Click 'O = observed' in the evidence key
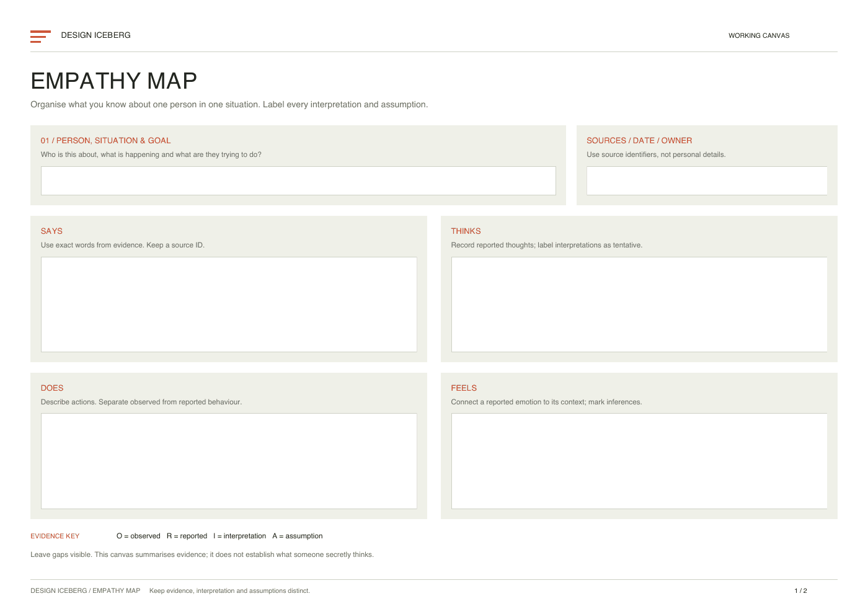868x614 pixels. [x=138, y=536]
